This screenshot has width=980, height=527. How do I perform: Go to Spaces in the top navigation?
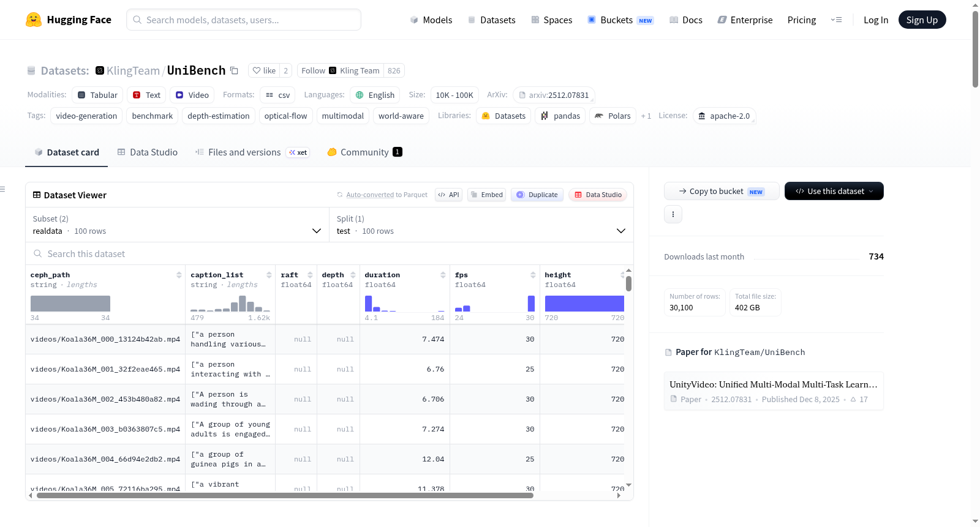[551, 20]
